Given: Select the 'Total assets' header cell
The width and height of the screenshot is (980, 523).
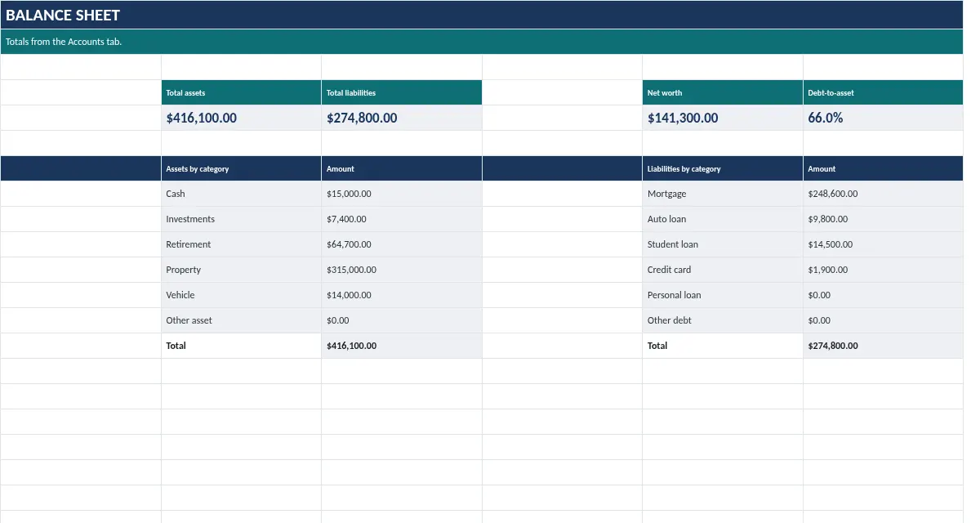Looking at the screenshot, I should 241,92.
